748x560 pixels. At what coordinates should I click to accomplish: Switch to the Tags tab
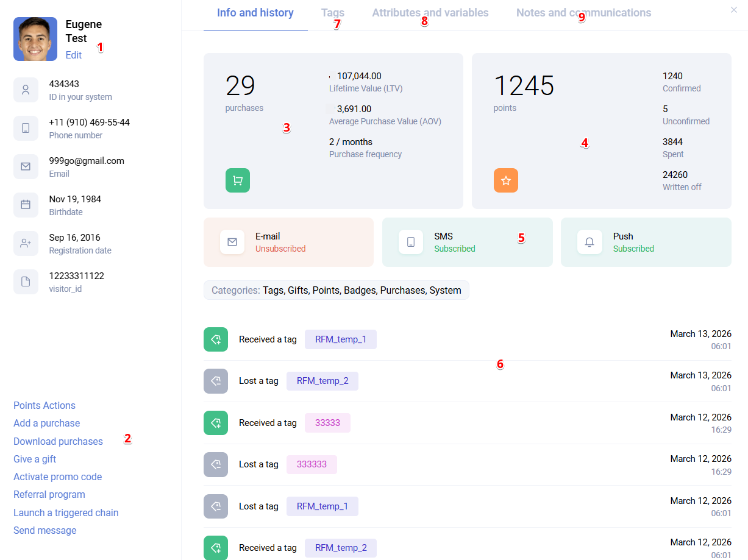(332, 12)
